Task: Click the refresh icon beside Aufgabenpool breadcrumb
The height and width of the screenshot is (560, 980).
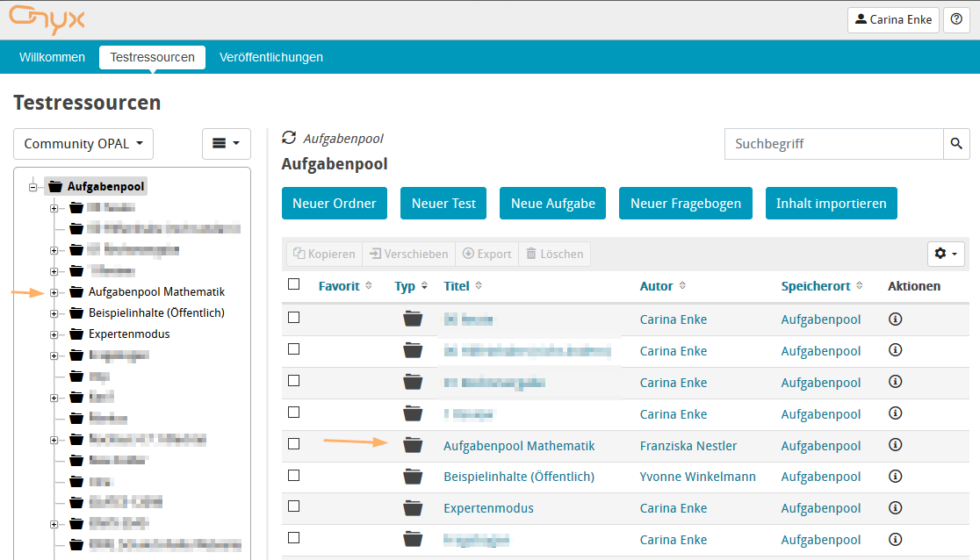Action: pyautogui.click(x=288, y=138)
